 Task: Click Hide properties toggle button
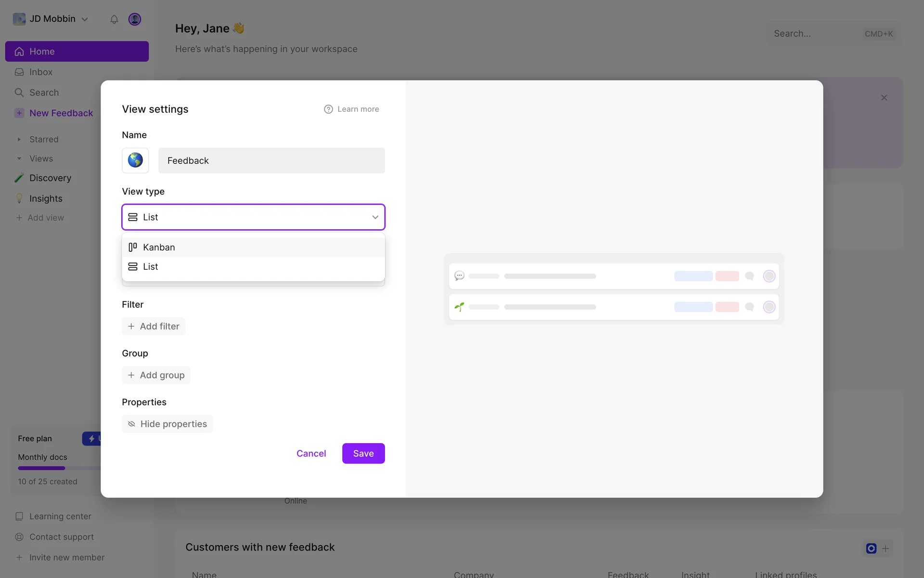(x=167, y=424)
